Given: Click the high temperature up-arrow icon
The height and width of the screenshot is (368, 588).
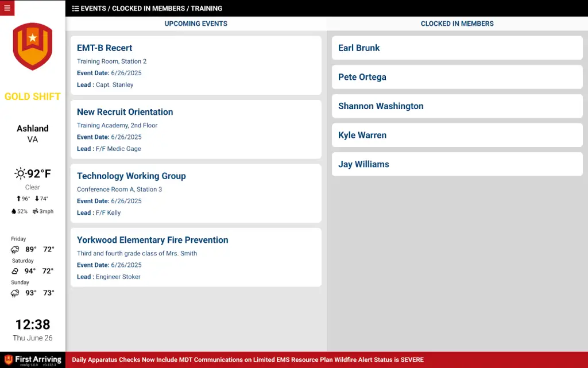Looking at the screenshot, I should pos(19,199).
